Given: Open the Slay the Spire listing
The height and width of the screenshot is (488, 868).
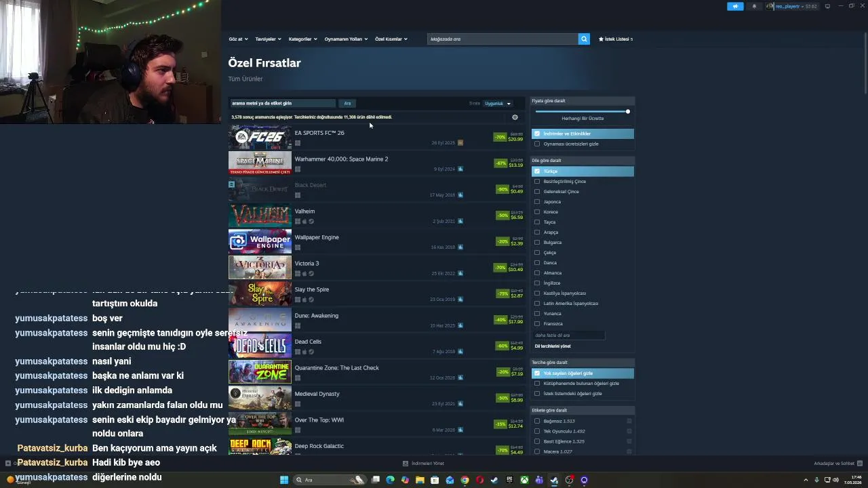Looking at the screenshot, I should click(x=376, y=293).
